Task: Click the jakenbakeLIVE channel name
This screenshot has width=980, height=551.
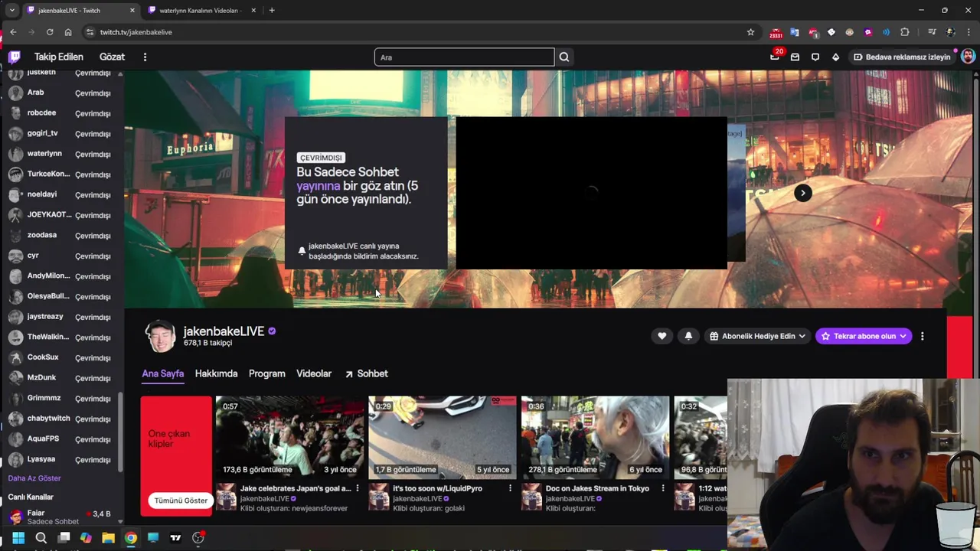Action: [224, 331]
